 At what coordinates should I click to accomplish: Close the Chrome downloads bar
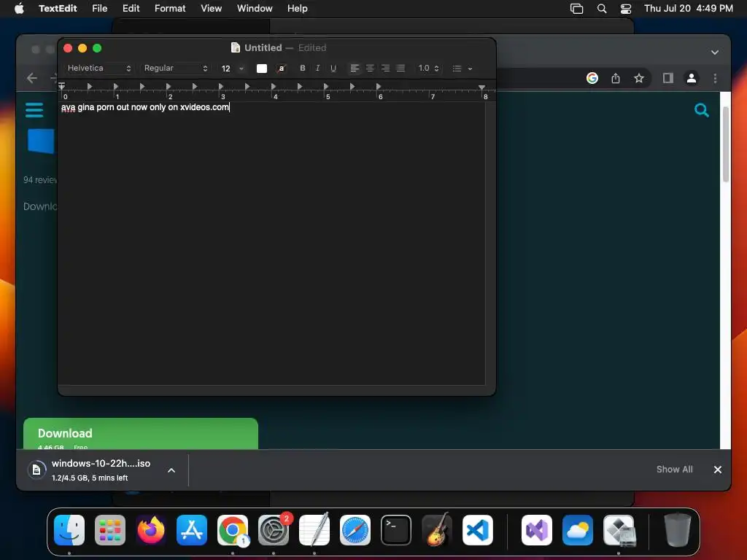coord(718,470)
